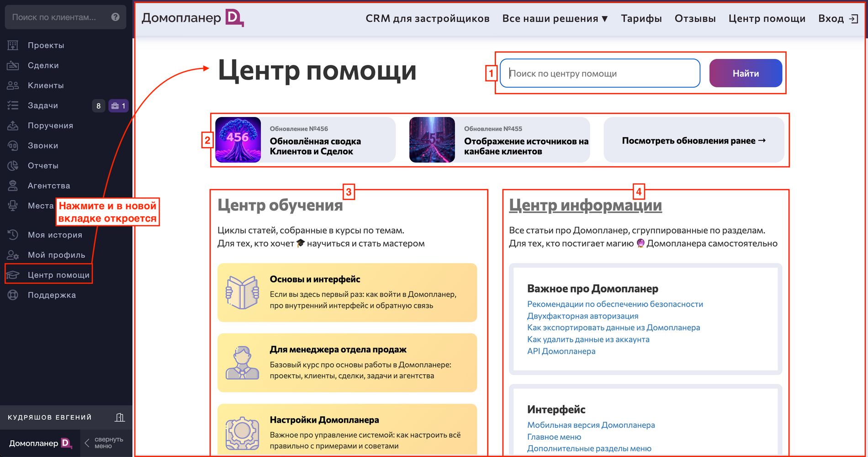
Task: Click the Звонки headset icon
Action: point(13,146)
